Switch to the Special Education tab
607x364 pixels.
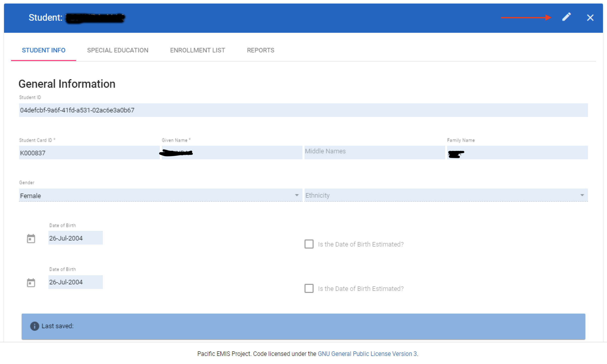tap(118, 50)
